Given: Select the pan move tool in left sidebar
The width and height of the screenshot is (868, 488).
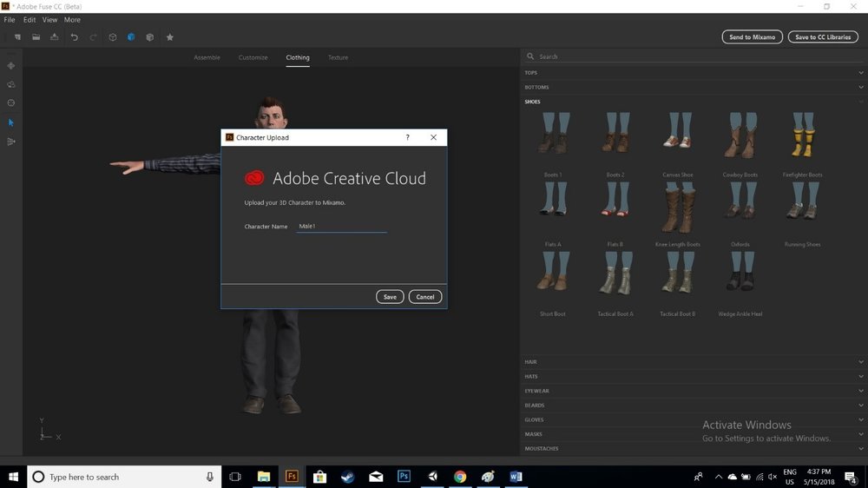Looking at the screenshot, I should 11,65.
